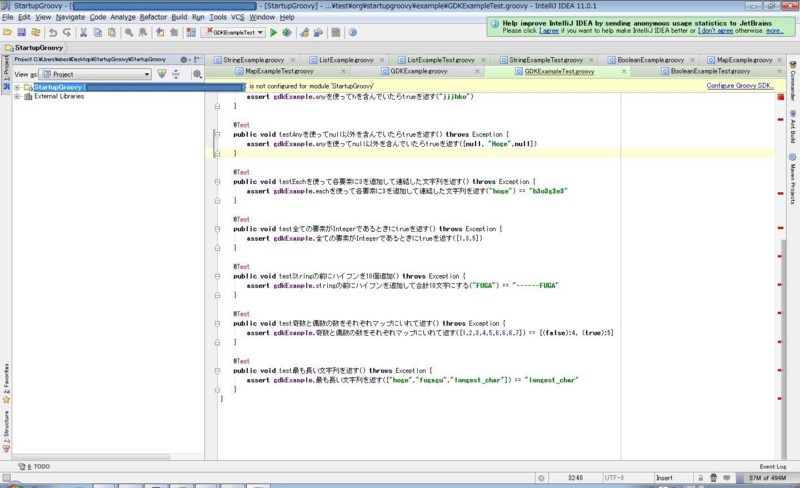Collapse the longest_char test method fold marker
The height and width of the screenshot is (488, 800).
coord(217,371)
